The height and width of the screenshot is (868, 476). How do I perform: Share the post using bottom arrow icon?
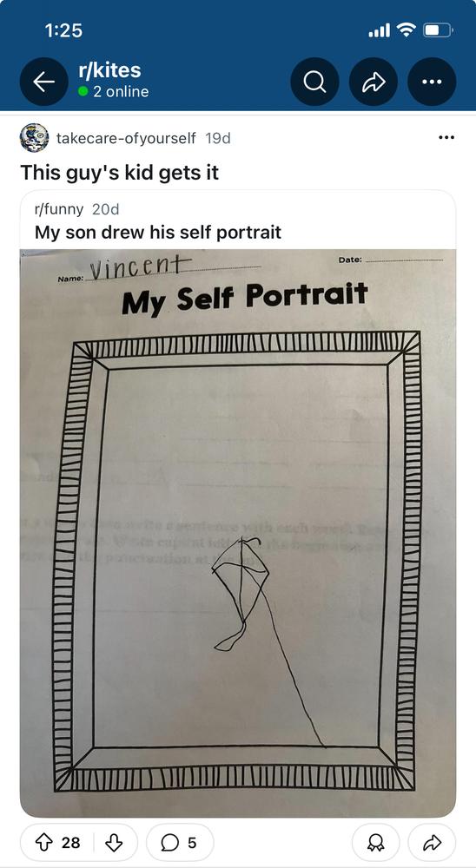tap(433, 843)
